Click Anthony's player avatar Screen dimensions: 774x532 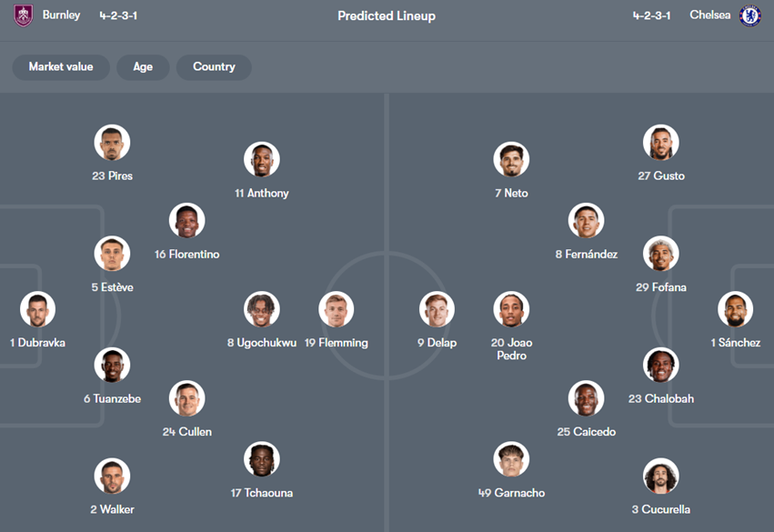click(x=261, y=160)
